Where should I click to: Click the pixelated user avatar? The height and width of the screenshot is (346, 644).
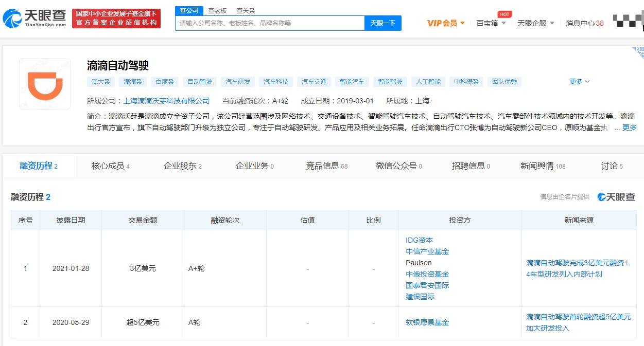coord(628,21)
